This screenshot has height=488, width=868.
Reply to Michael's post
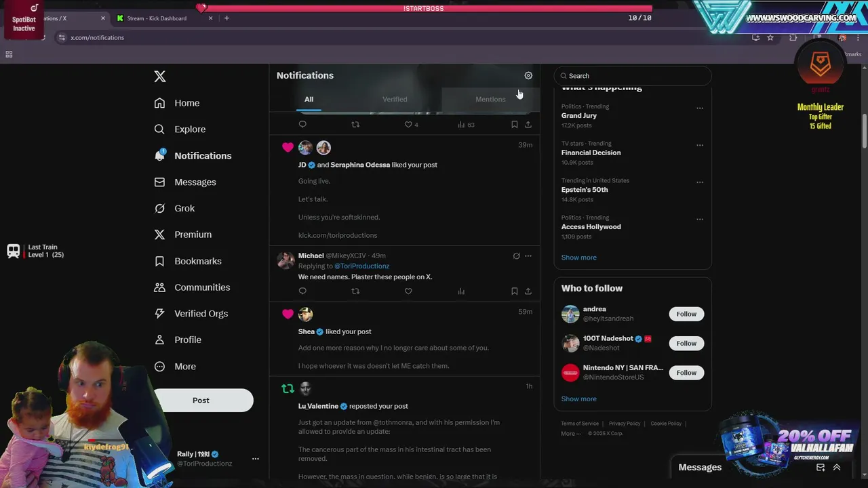[302, 291]
